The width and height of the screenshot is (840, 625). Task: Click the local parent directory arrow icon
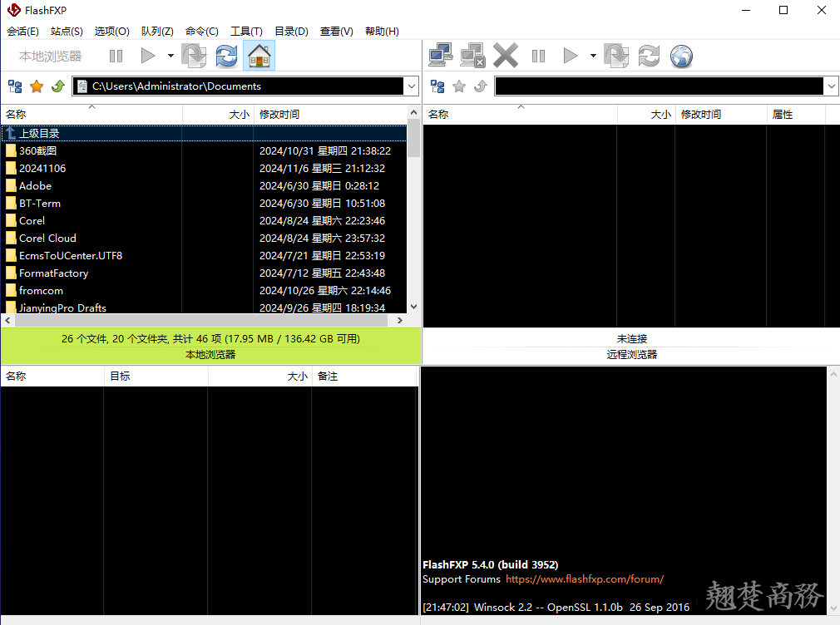pos(58,86)
